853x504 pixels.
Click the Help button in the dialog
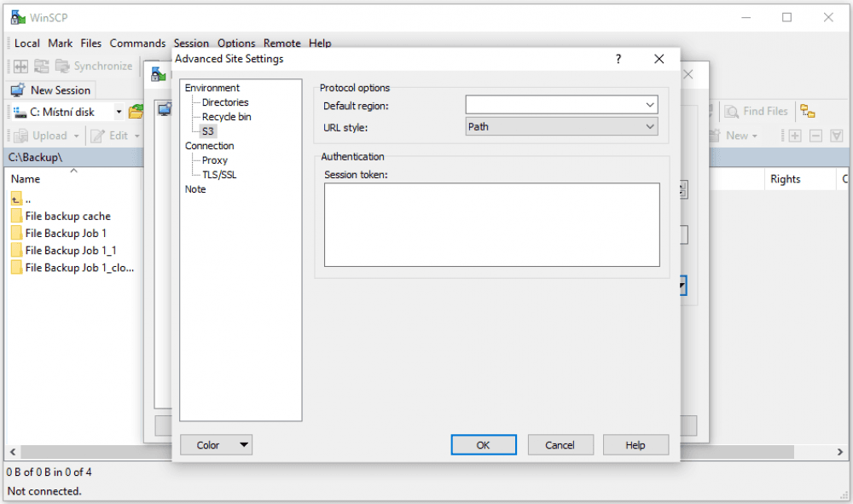coord(635,444)
